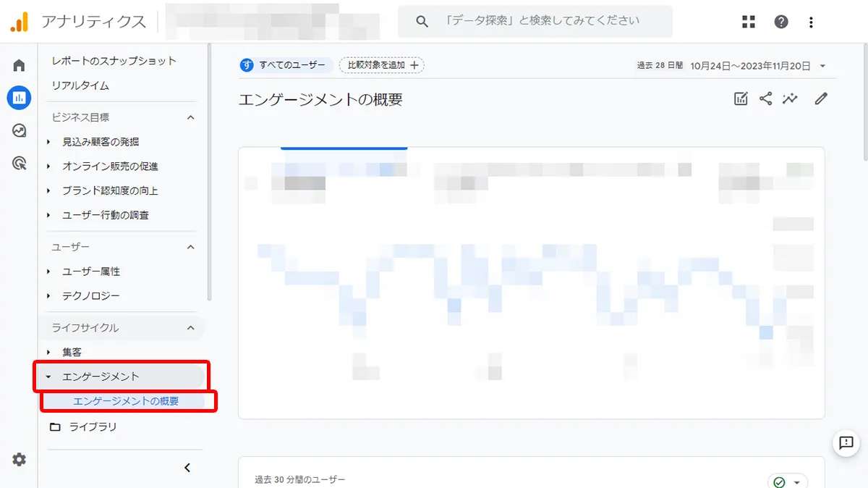Collapse the ビジネス目標 section
The width and height of the screenshot is (868, 488).
click(191, 117)
